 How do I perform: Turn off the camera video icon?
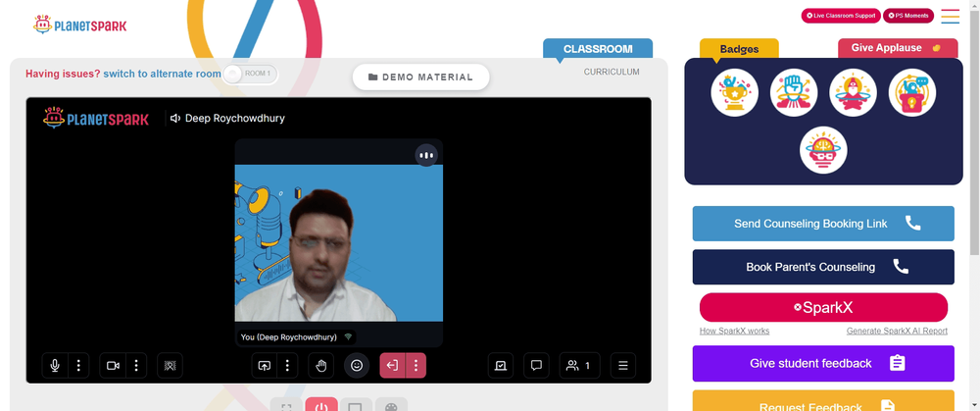[x=113, y=365]
